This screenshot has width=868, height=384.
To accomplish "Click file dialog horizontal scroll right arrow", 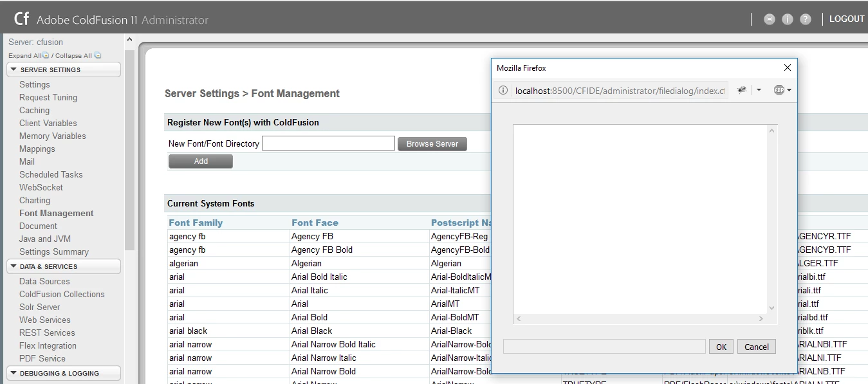I will pyautogui.click(x=761, y=319).
